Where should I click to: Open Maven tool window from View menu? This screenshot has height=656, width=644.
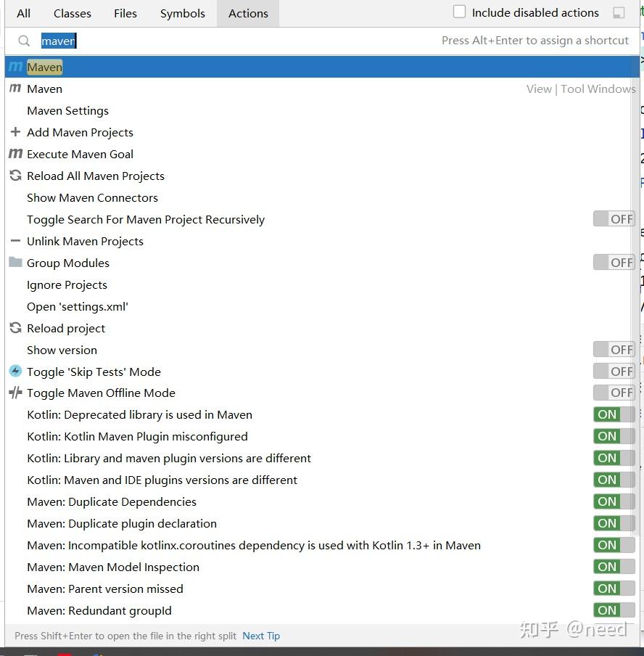322,89
